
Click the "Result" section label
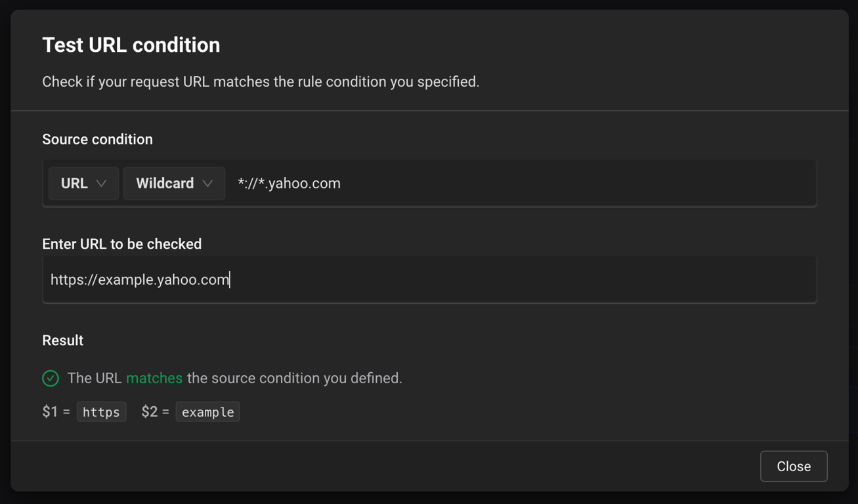[x=62, y=341]
